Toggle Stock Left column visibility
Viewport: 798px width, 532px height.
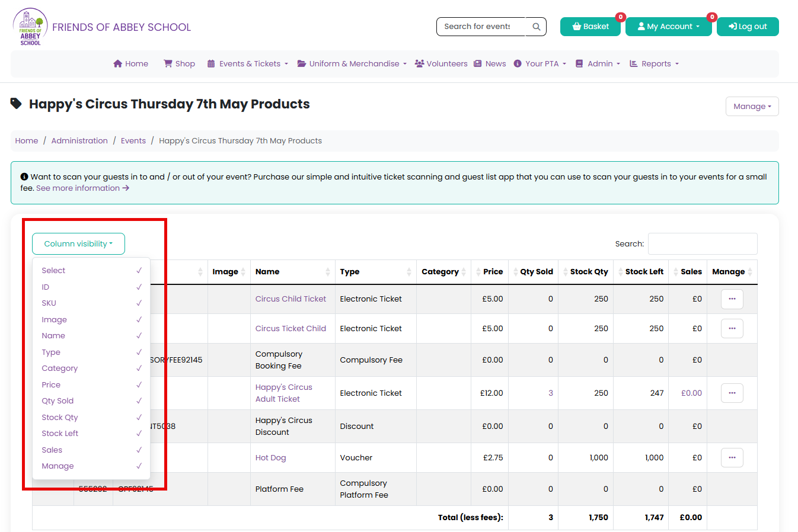91,434
